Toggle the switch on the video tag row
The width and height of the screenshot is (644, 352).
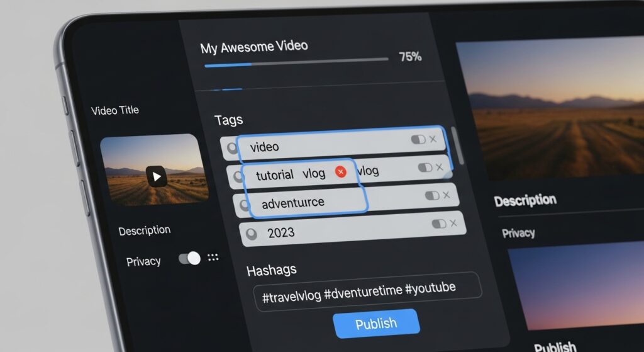point(418,139)
